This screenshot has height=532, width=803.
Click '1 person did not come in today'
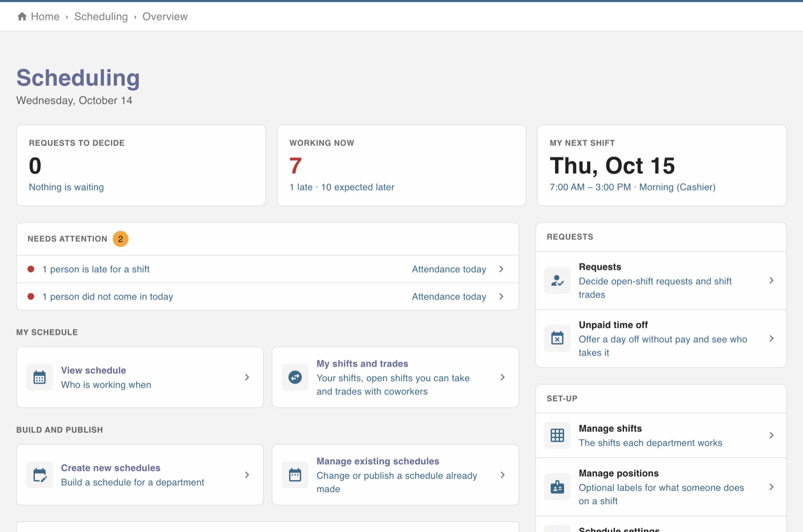click(x=108, y=297)
